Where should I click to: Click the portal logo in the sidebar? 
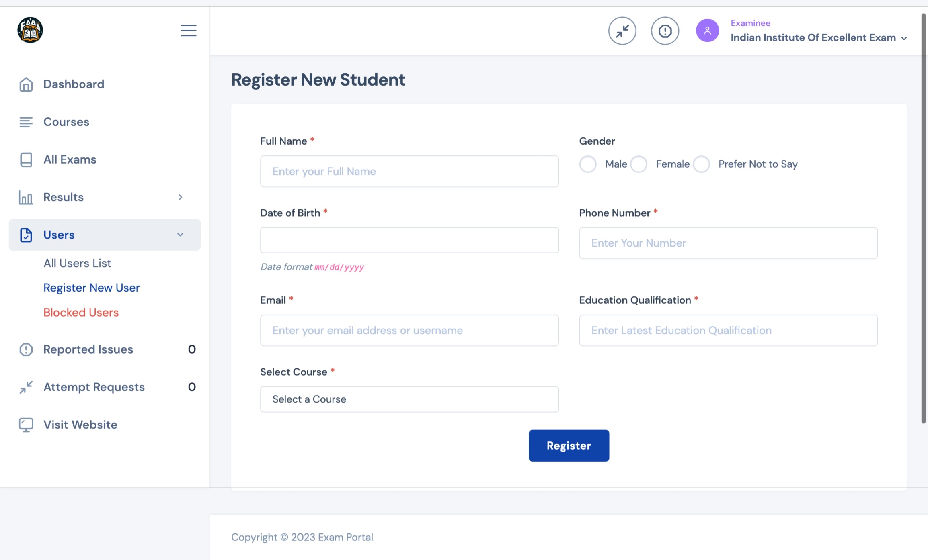click(x=30, y=30)
